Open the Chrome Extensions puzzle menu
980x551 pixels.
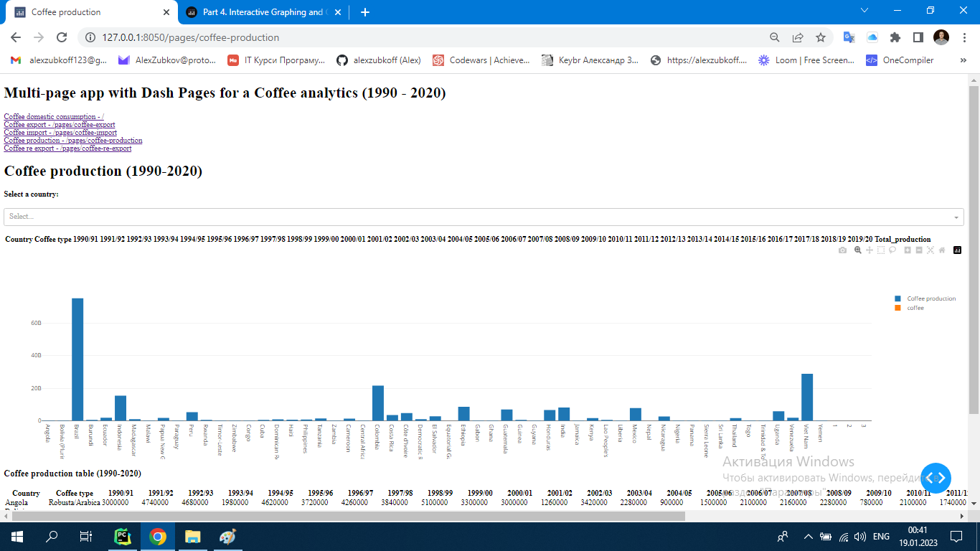click(895, 37)
